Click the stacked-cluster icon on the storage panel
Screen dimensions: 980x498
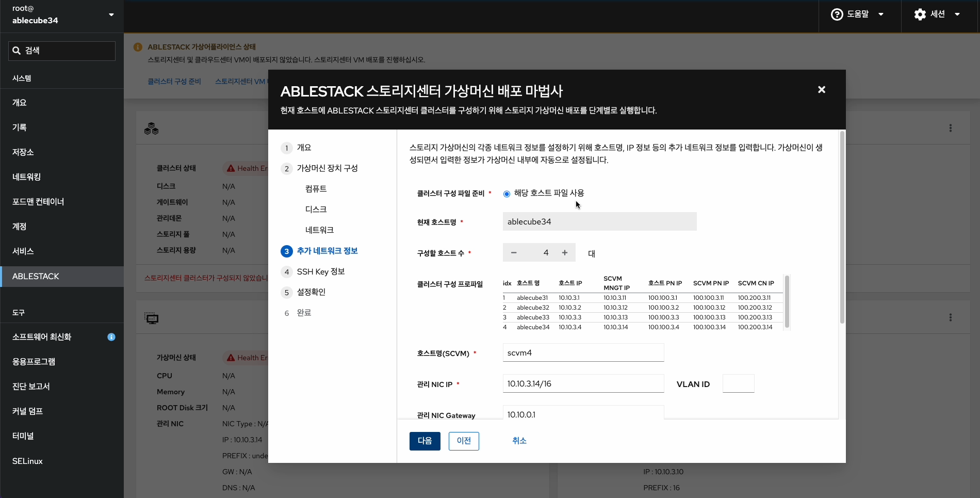coord(152,128)
